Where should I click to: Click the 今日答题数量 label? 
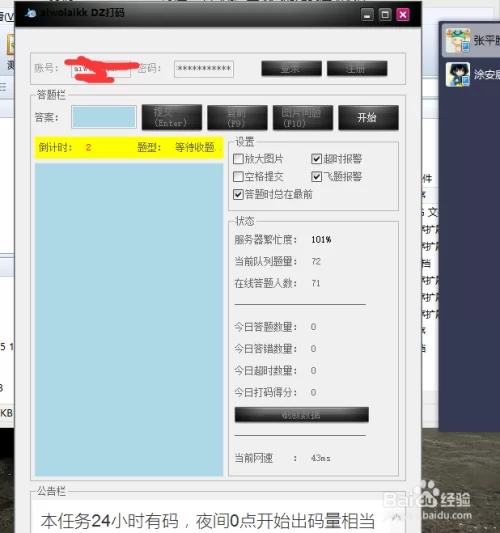pos(265,327)
